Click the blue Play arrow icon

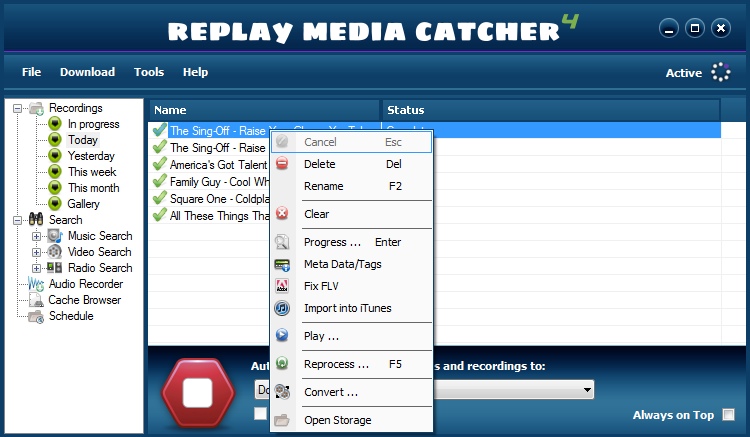click(282, 335)
